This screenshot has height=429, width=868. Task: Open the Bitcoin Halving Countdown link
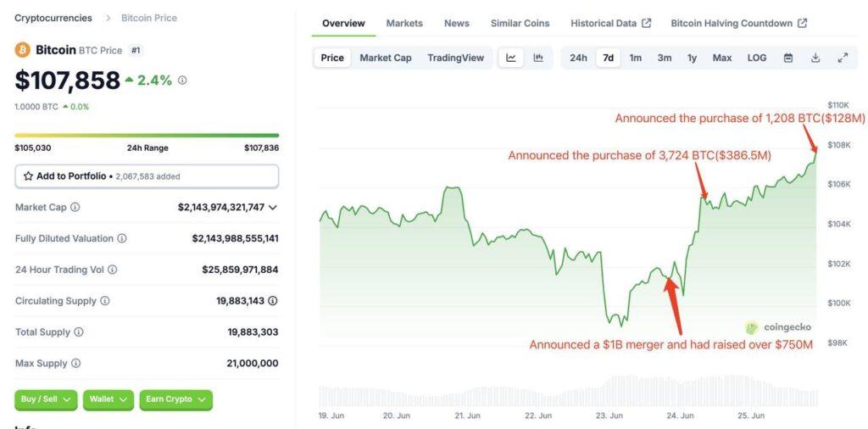pos(738,23)
